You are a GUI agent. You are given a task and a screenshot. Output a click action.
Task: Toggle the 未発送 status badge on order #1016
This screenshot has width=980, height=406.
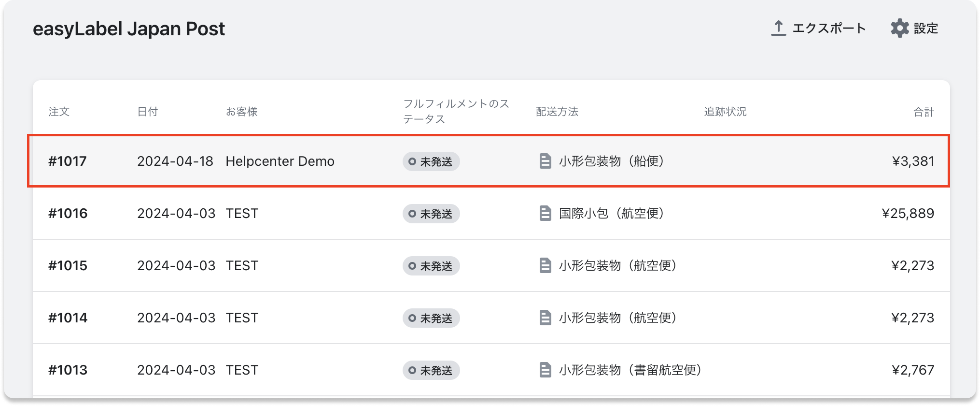click(431, 214)
